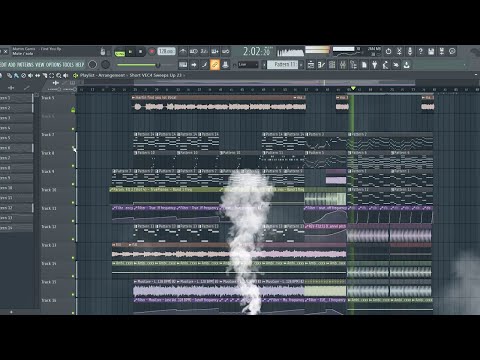
Task: Select the slip tool in playlist toolbar
Action: click(37, 76)
